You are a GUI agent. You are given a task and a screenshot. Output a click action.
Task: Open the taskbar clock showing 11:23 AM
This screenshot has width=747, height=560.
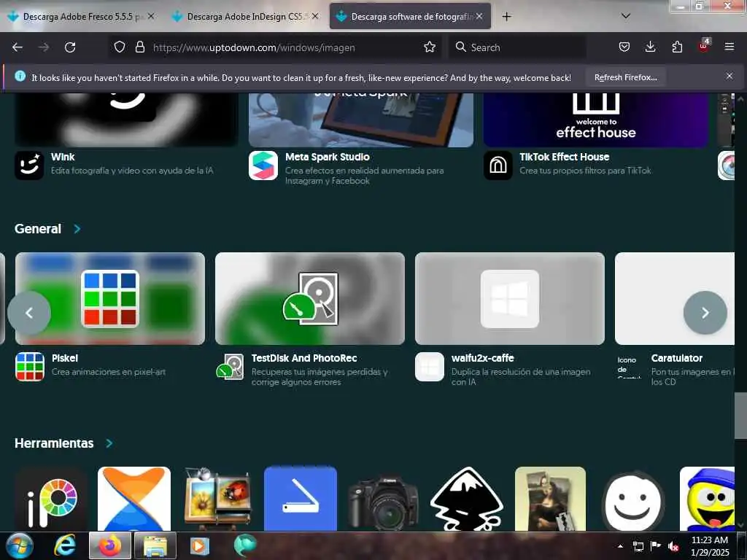(x=710, y=545)
